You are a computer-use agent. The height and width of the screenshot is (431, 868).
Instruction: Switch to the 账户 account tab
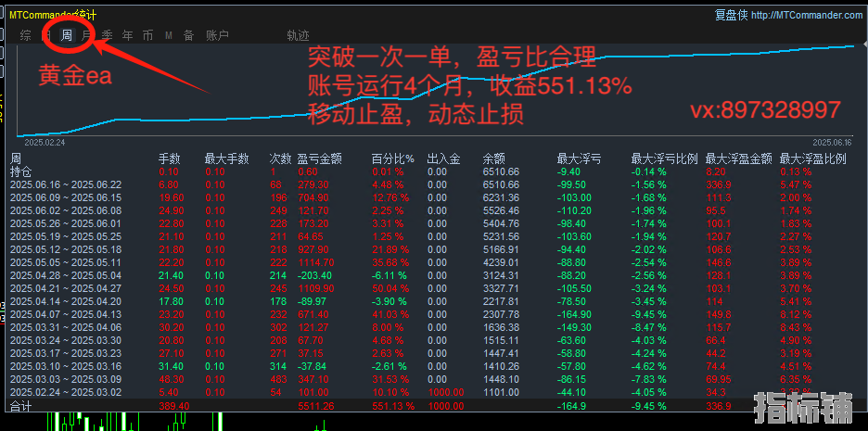(x=217, y=35)
